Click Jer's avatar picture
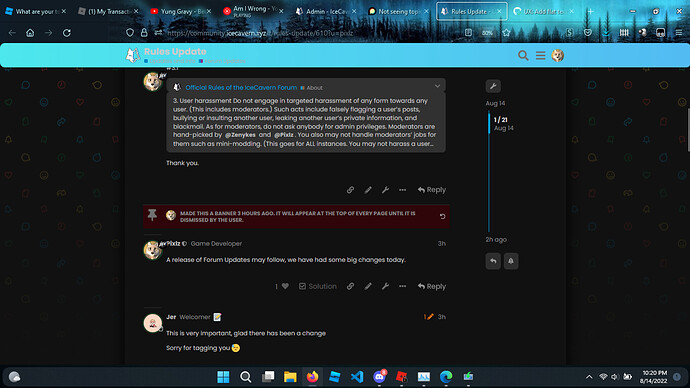690x388 pixels. [153, 323]
